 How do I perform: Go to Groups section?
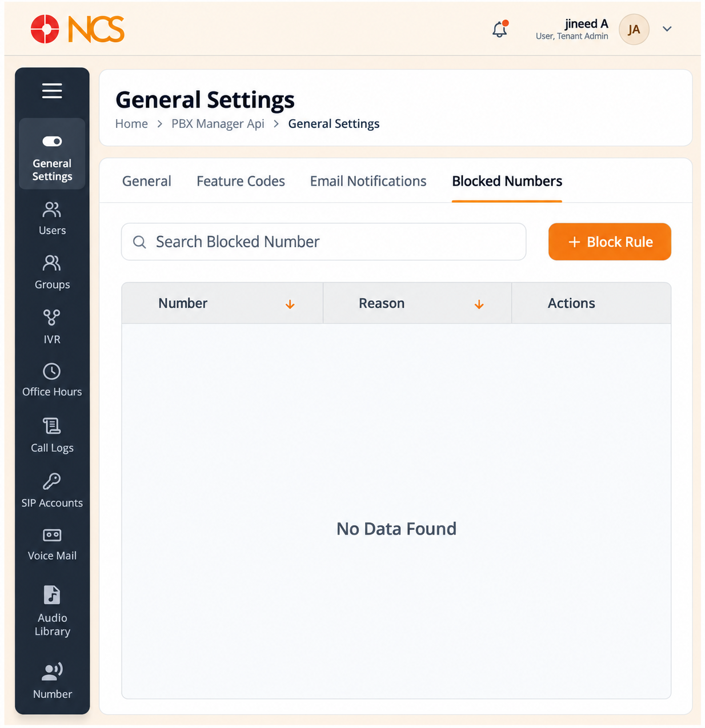(x=52, y=273)
